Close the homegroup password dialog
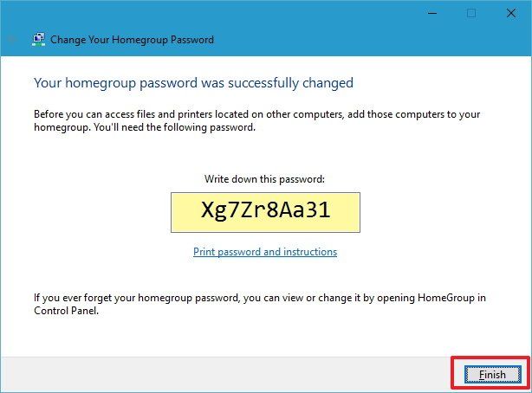 point(511,14)
